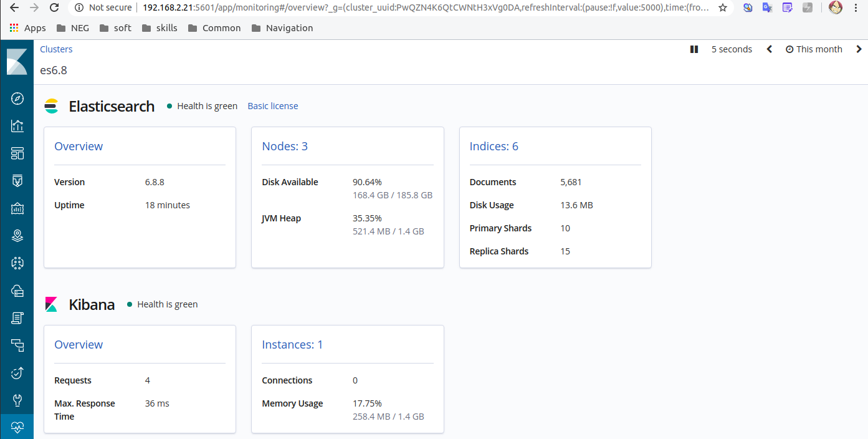
Task: Select the Monitoring heartbeat icon
Action: 17,427
